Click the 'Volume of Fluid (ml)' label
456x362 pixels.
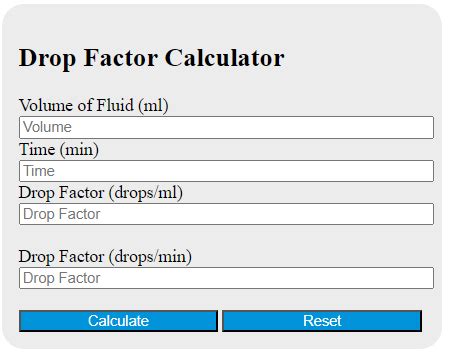pos(94,106)
